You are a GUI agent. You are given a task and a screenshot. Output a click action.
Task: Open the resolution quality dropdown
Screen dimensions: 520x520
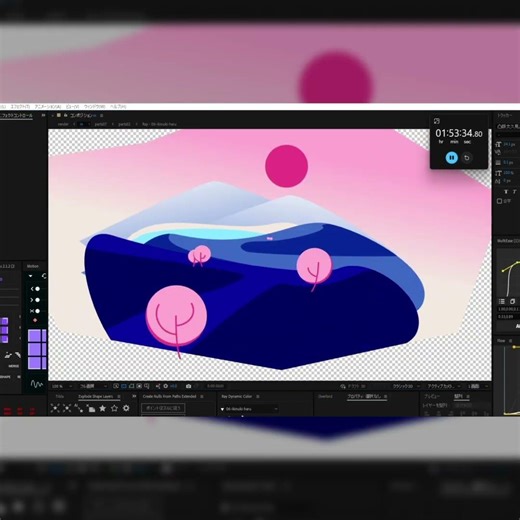point(93,386)
